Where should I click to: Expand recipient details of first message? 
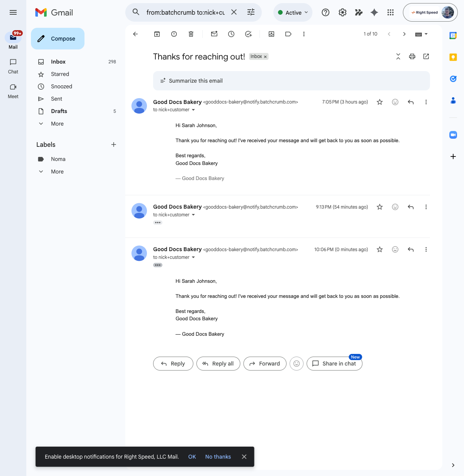(193, 110)
